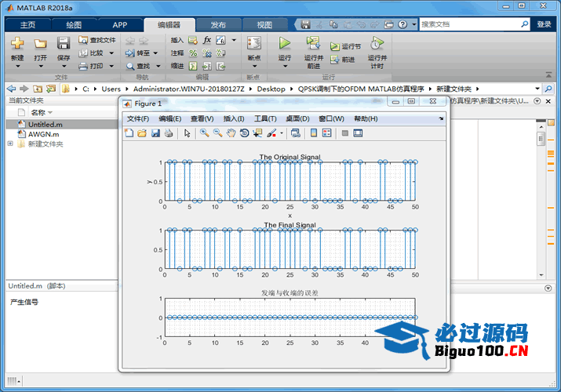Screen dimensions: 561x392
Task: Switch to the View (视图) tab
Action: pos(264,25)
